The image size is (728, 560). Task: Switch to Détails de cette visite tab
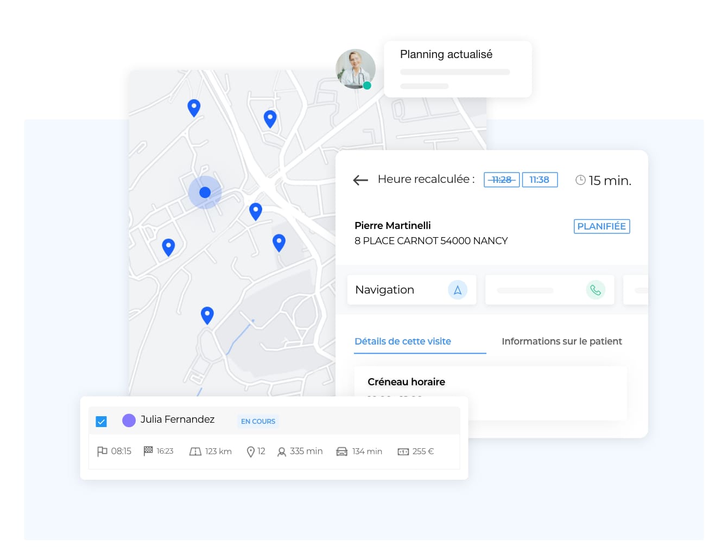(403, 341)
